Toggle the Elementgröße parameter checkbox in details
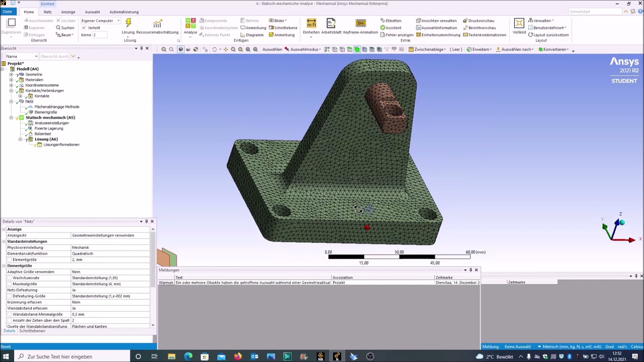 coord(10,260)
